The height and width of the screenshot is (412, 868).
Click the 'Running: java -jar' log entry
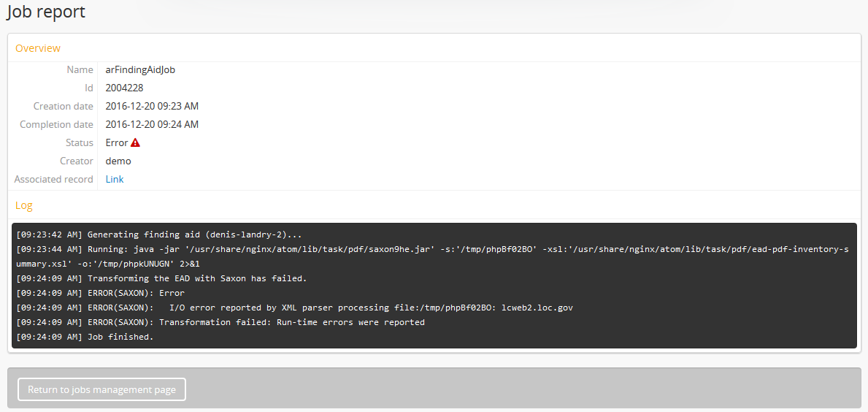click(x=431, y=249)
